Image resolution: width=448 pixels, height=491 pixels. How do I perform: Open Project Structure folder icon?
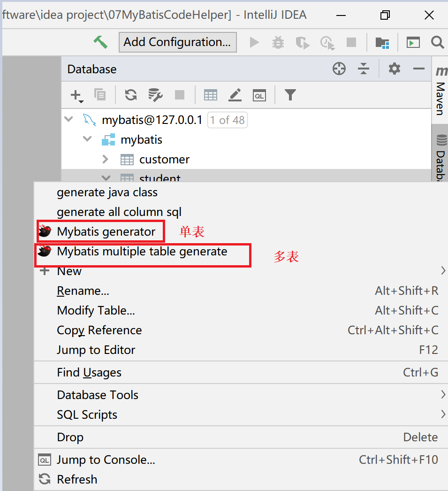(x=382, y=42)
